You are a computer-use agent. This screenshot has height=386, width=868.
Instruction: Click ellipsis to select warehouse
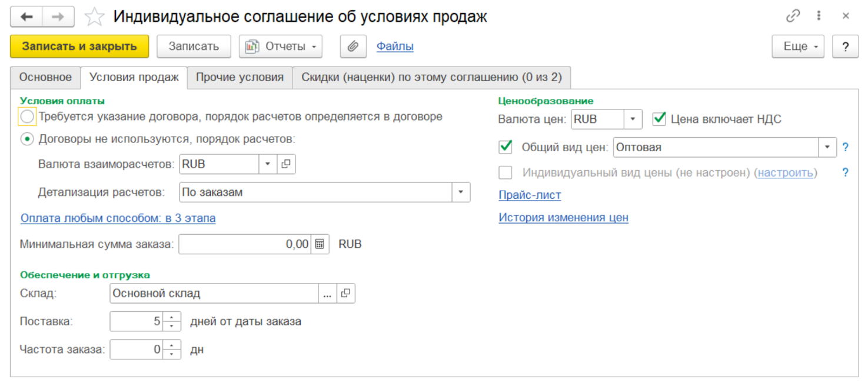pyautogui.click(x=327, y=293)
